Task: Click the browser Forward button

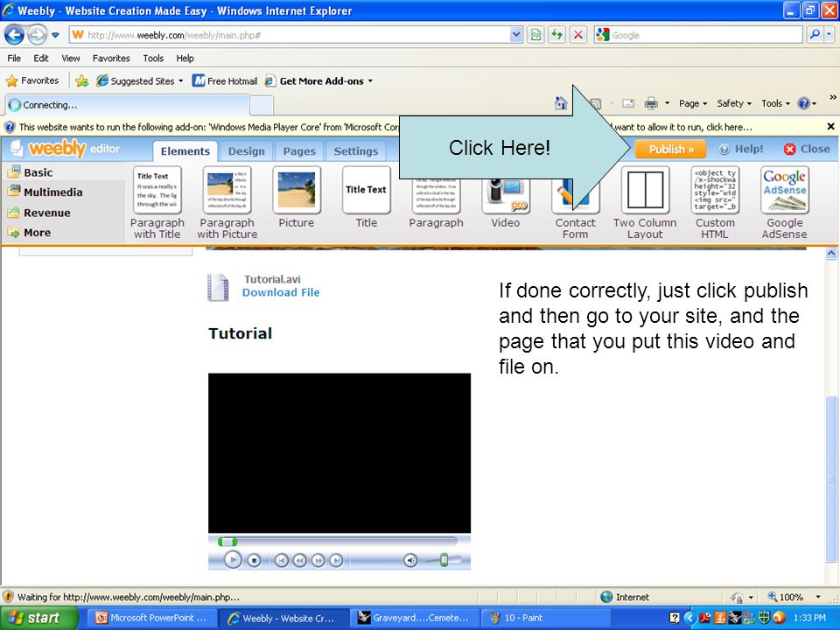Action: 37,35
